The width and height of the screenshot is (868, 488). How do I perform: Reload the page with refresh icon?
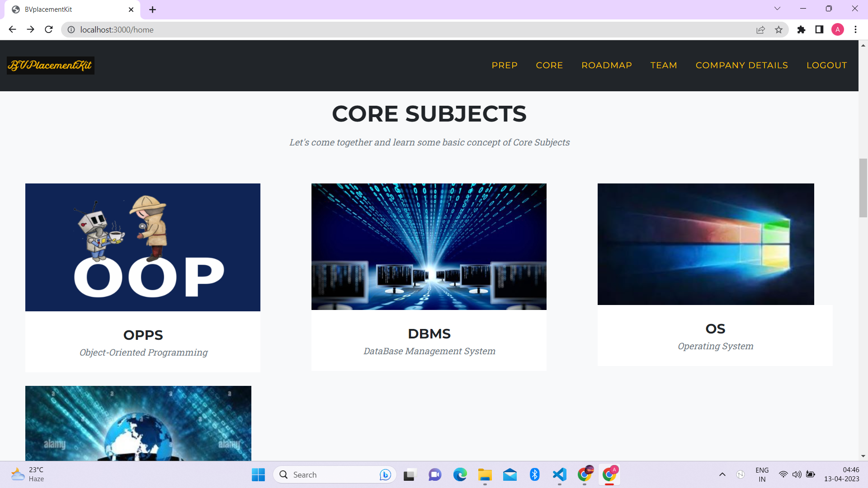[x=49, y=29]
